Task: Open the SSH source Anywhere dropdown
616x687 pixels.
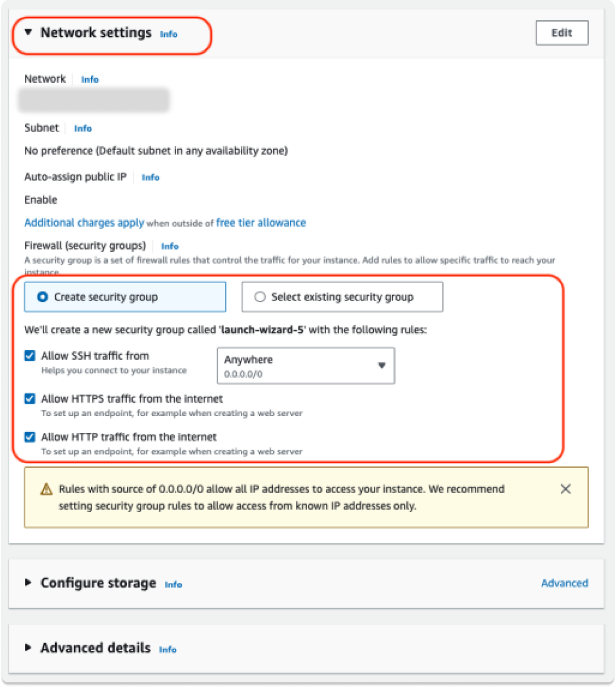Action: point(306,365)
